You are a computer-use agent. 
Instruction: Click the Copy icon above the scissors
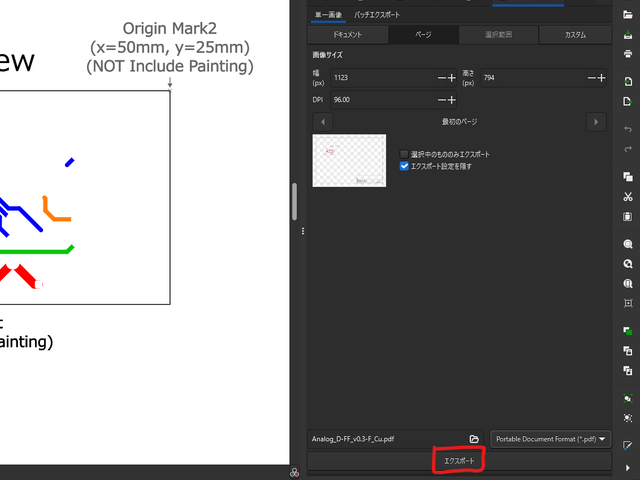click(627, 175)
